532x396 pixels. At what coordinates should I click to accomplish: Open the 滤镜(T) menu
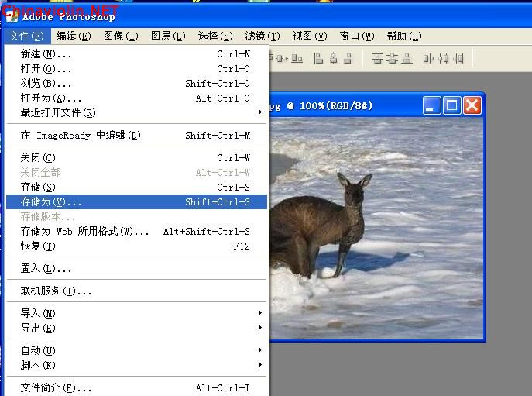263,36
